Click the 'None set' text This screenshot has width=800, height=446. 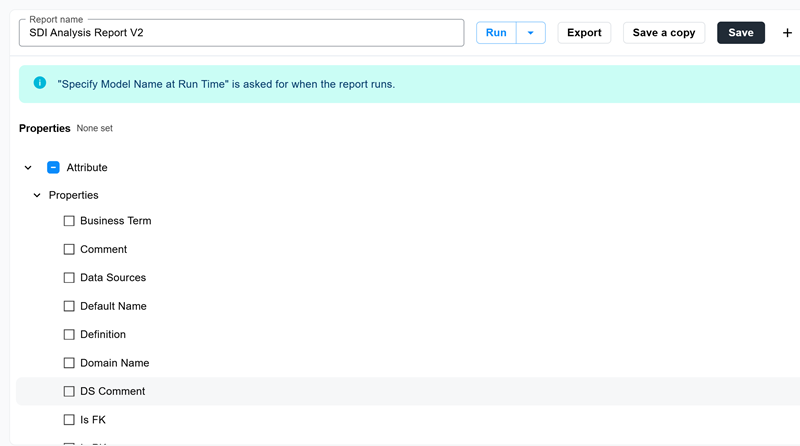[94, 128]
